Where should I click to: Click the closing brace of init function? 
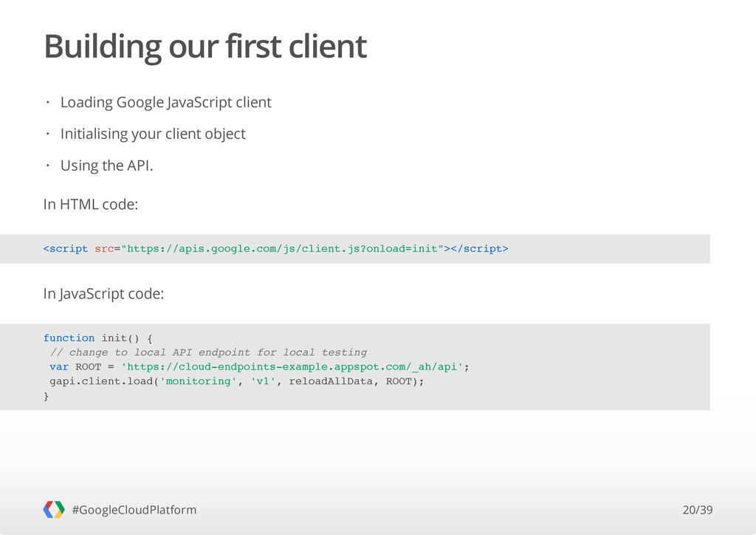pyautogui.click(x=47, y=397)
